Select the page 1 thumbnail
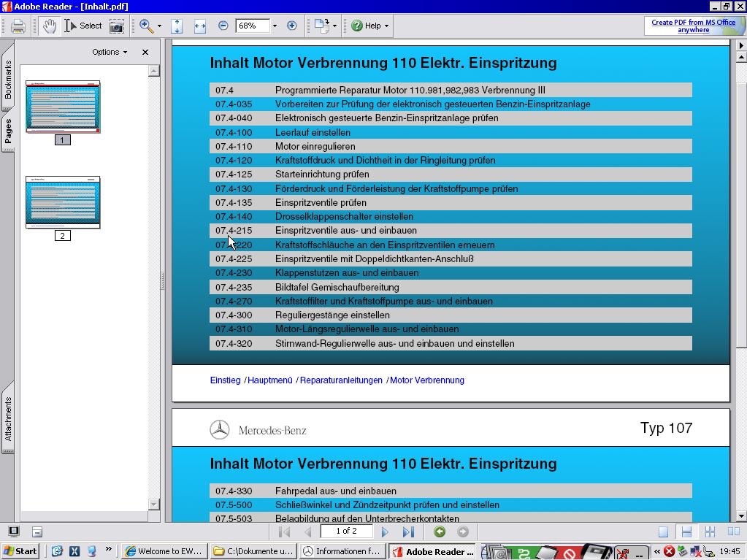This screenshot has width=747, height=560. pyautogui.click(x=63, y=107)
